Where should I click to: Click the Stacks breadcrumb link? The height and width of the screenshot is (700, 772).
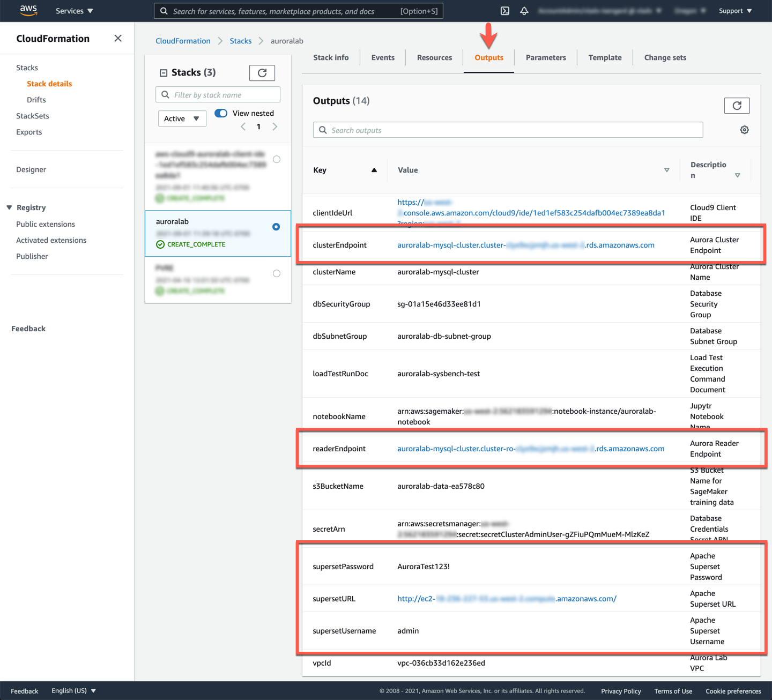(x=240, y=41)
